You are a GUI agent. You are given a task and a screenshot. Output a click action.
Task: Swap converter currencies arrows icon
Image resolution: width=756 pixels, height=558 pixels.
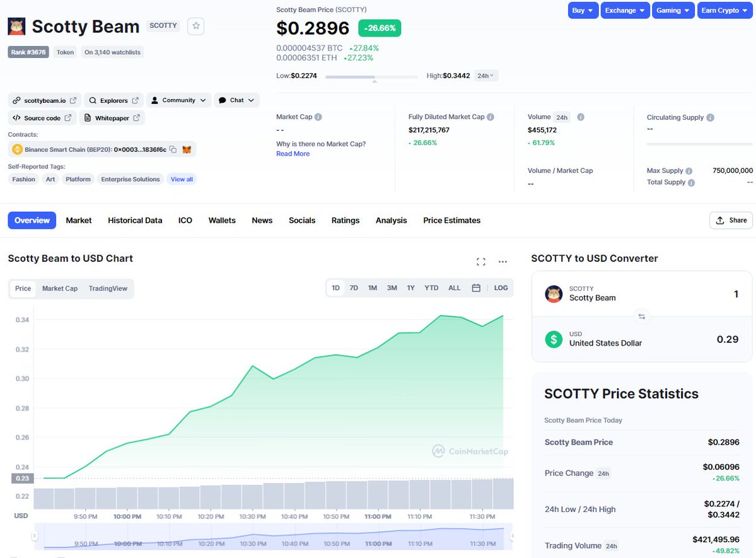click(x=642, y=317)
